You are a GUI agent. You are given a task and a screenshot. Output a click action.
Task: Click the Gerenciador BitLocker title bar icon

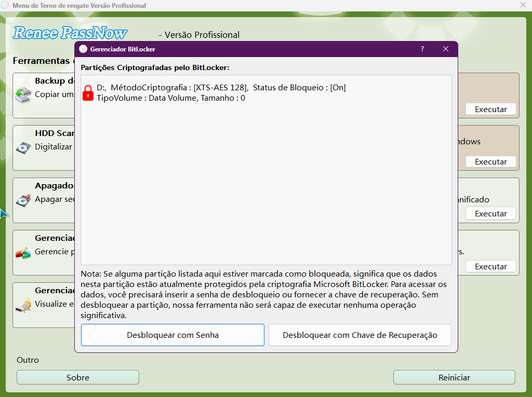pos(84,48)
